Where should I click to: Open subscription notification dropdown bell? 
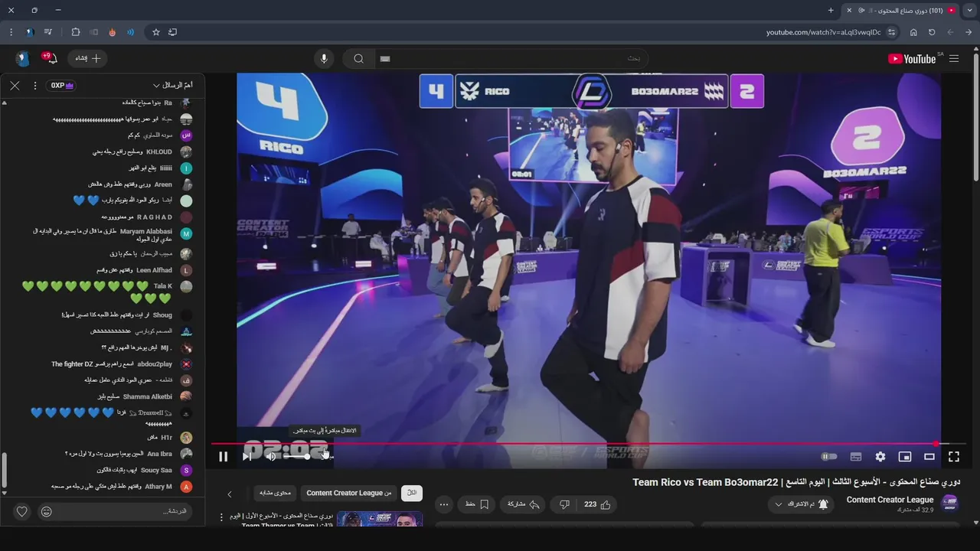coord(801,504)
